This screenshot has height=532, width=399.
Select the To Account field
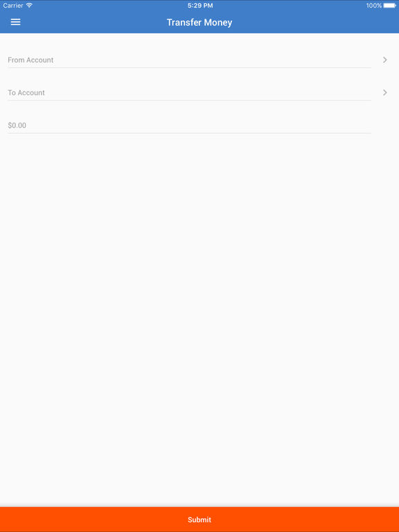tap(189, 93)
